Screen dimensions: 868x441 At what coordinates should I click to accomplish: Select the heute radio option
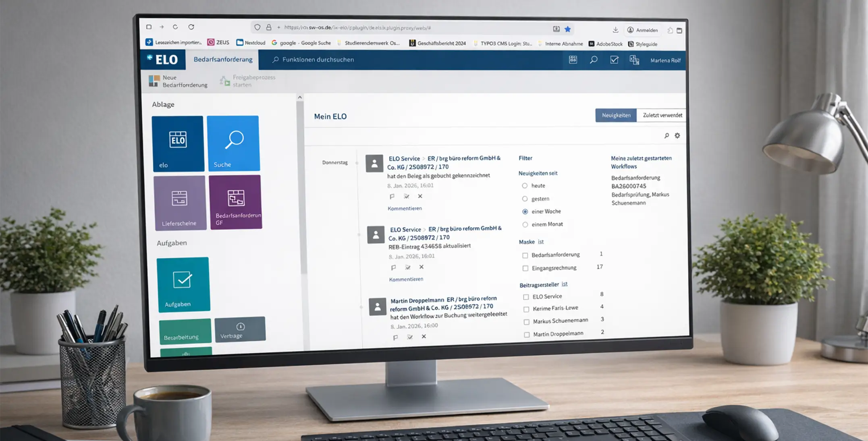pos(525,186)
